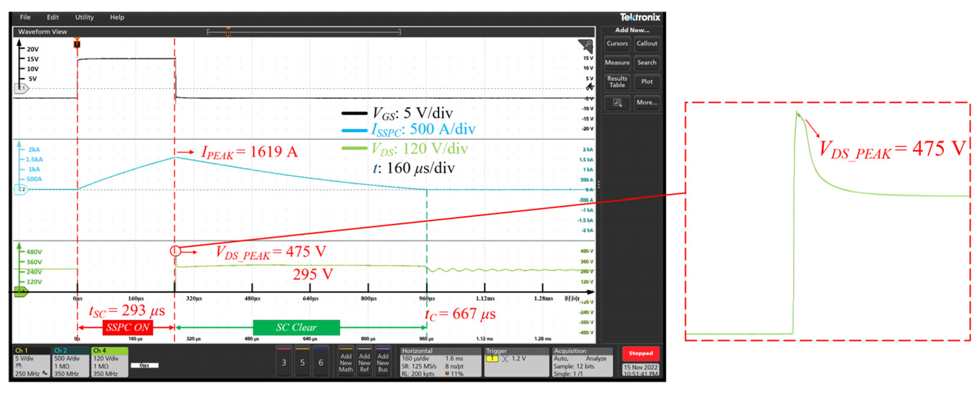
Task: Open the Acquisition settings badge
Action: click(x=582, y=362)
